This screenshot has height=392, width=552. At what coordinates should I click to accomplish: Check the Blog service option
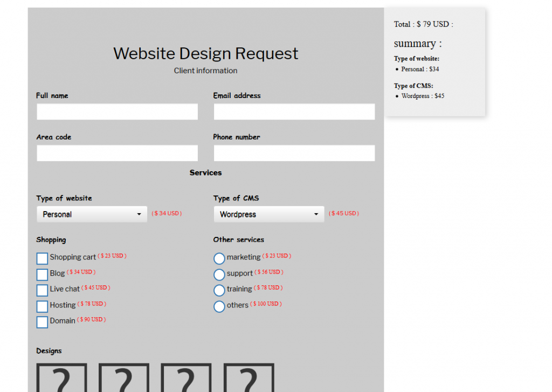42,275
